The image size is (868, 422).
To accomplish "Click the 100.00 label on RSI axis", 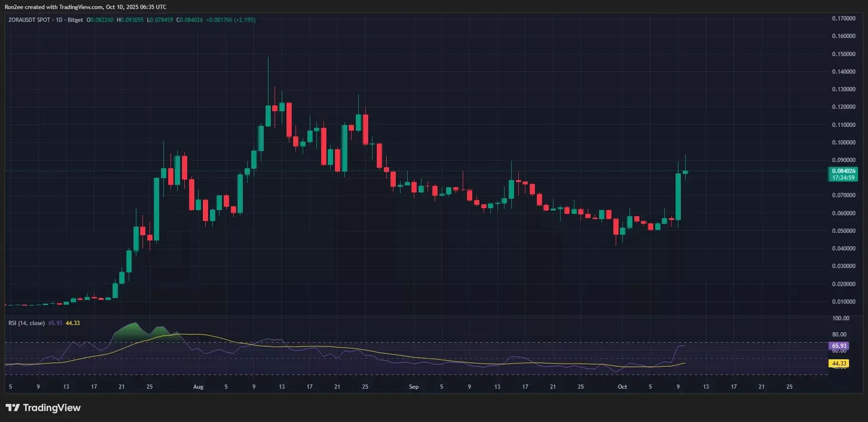I will pos(841,318).
